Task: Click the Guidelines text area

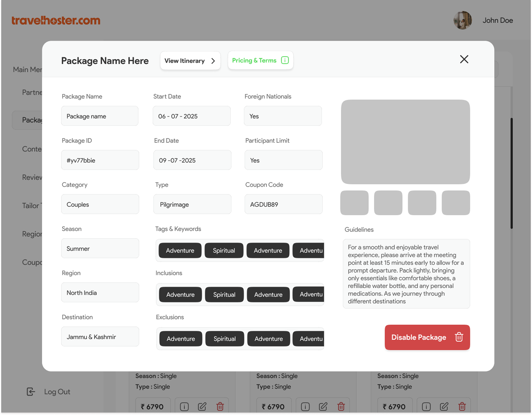Action: pos(406,274)
